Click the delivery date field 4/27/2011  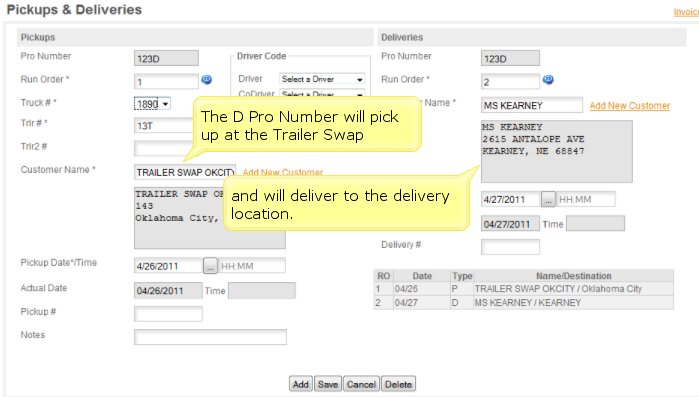click(x=510, y=199)
